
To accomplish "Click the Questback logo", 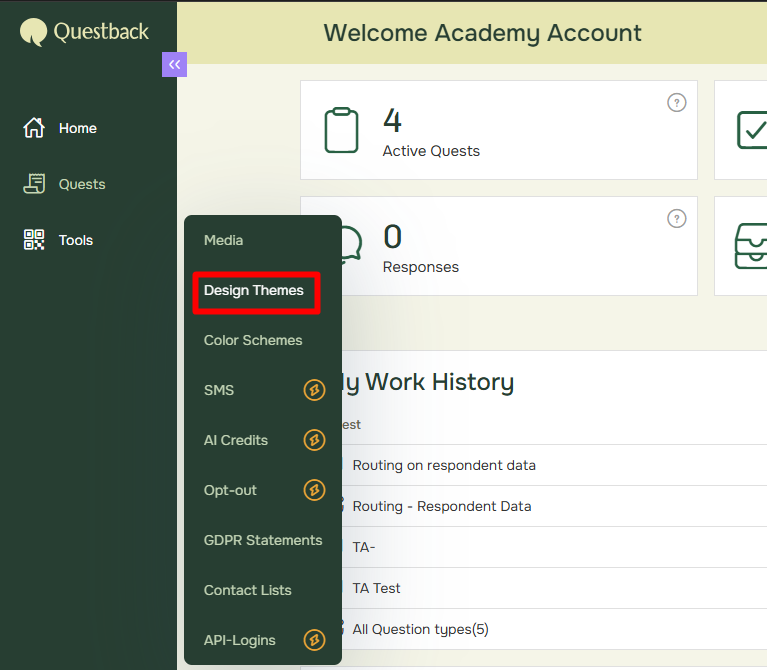I will (85, 32).
